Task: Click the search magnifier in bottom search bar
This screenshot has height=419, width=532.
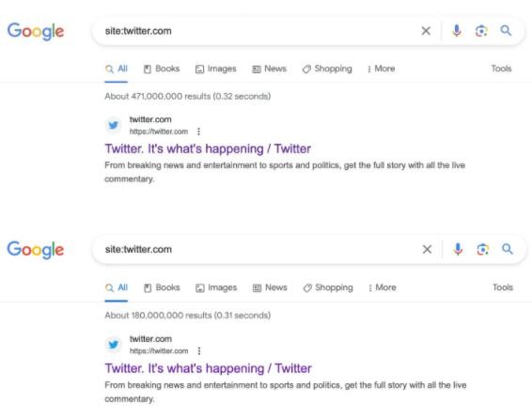Action: pos(508,249)
